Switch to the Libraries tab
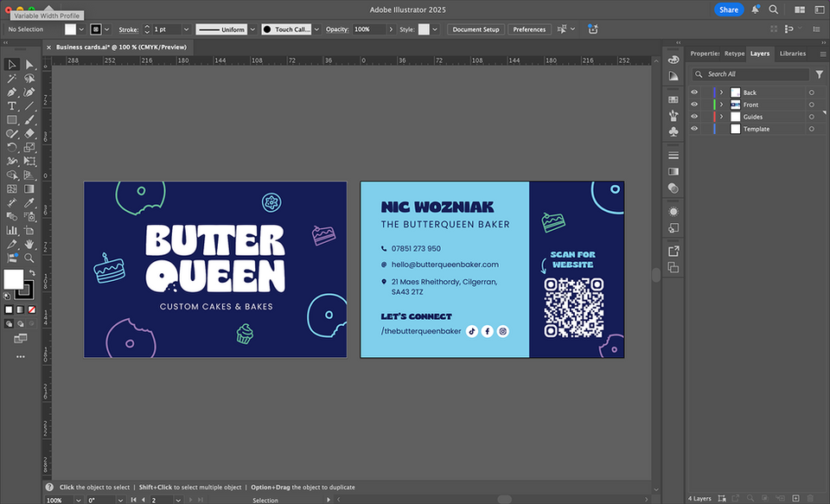 click(792, 54)
